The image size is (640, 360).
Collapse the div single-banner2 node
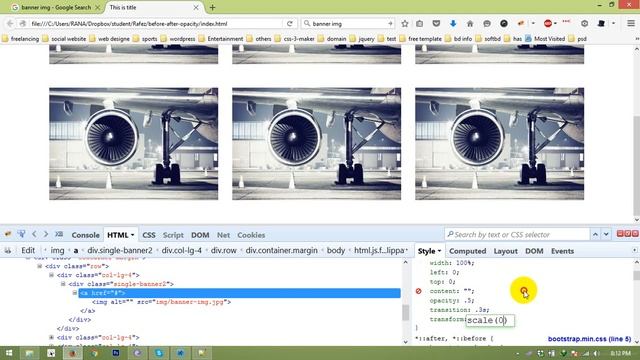(x=63, y=284)
